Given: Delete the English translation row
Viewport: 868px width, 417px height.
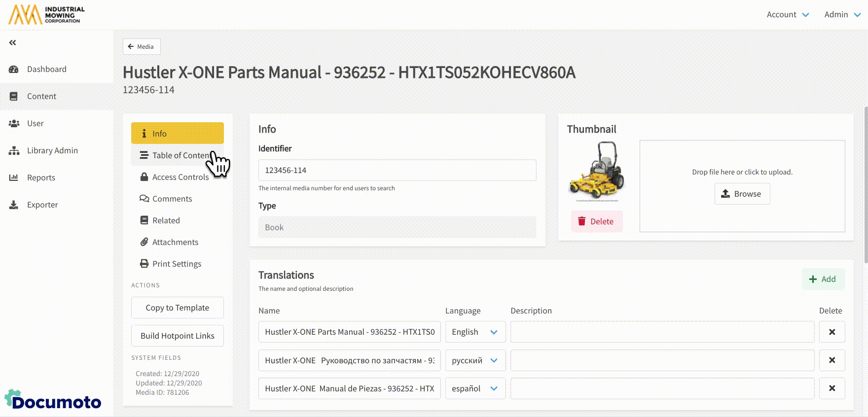Looking at the screenshot, I should pyautogui.click(x=832, y=332).
